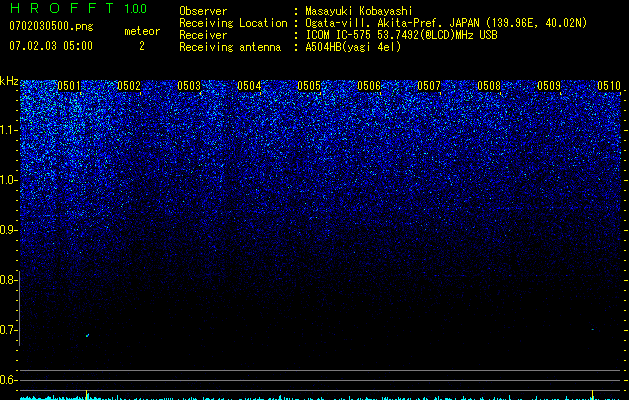Click the 0505 time marker
Viewport: 629px width, 400px height.
click(309, 86)
